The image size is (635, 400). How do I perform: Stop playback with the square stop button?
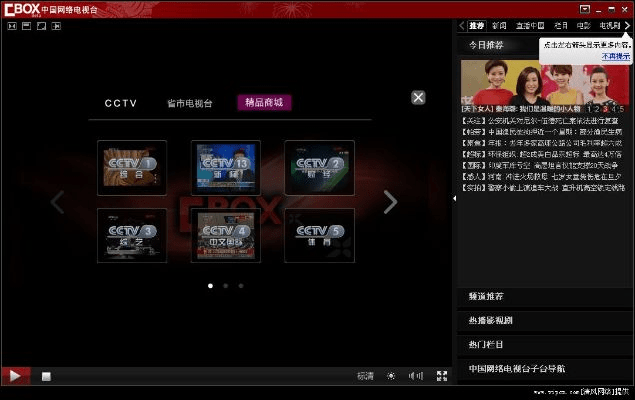[x=46, y=377]
